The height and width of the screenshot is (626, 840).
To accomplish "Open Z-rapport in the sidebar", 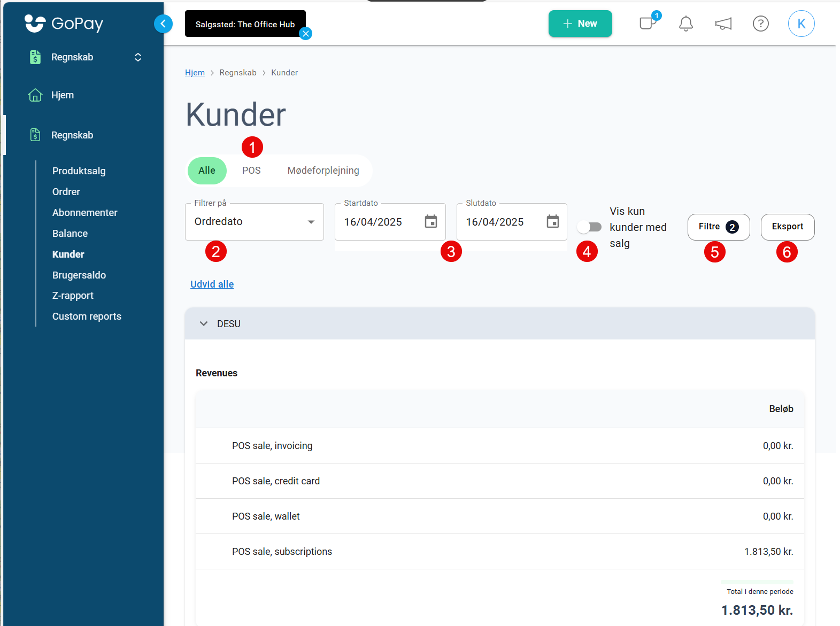I will click(x=73, y=296).
